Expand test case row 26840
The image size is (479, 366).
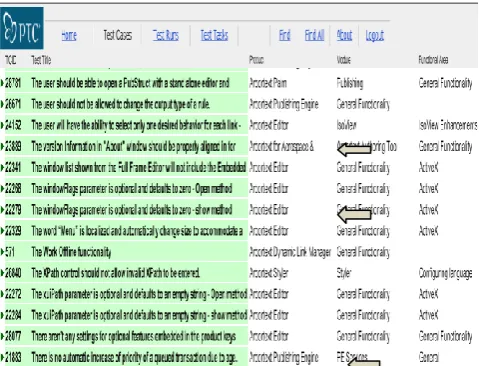(3, 273)
